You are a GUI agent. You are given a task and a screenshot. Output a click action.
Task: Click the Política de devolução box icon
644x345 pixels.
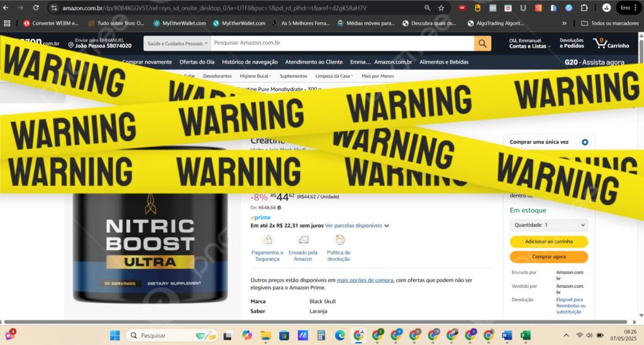coord(339,240)
